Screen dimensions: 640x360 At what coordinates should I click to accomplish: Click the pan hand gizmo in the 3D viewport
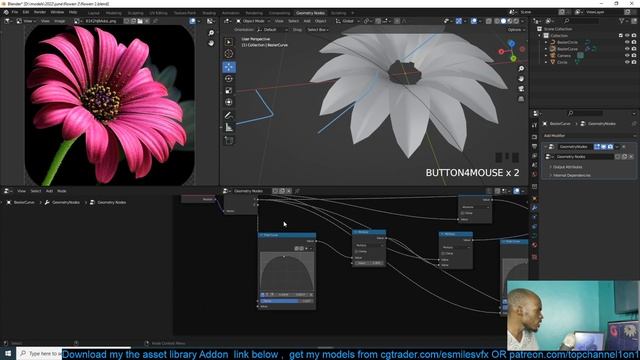(521, 79)
